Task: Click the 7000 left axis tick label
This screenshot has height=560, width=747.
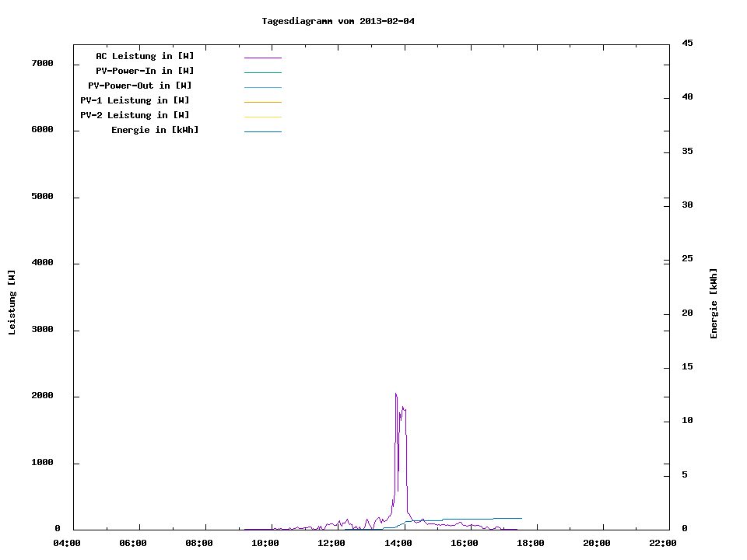Action: pyautogui.click(x=42, y=63)
